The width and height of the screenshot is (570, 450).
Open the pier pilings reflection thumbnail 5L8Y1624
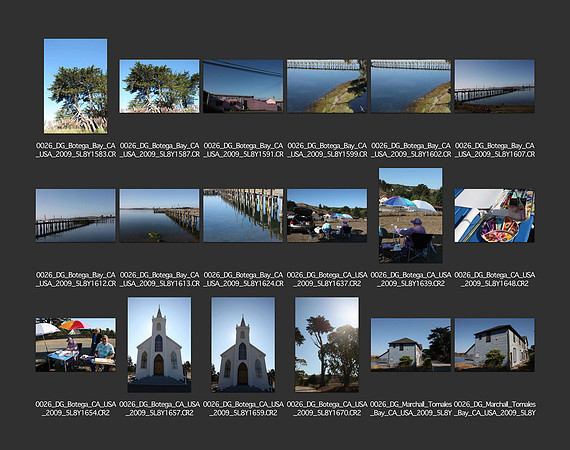[243, 216]
